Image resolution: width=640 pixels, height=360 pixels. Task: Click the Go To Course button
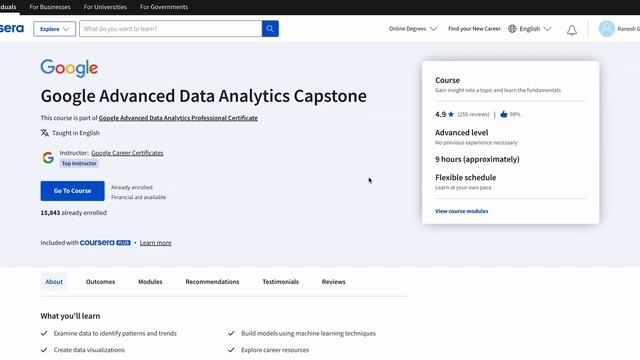(72, 191)
